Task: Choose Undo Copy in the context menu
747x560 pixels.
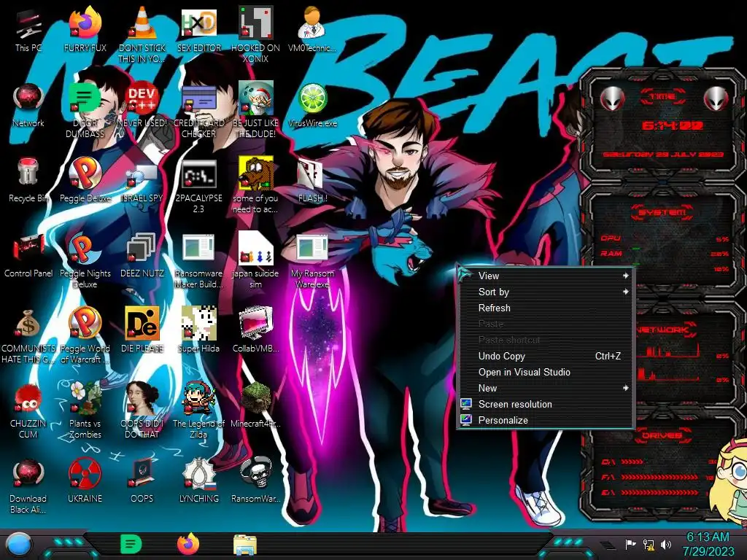Action: point(544,356)
